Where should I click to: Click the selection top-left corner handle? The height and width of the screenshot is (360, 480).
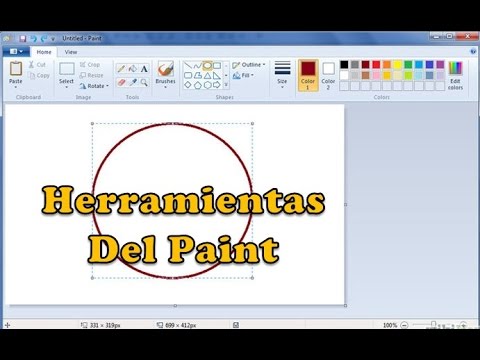point(93,124)
